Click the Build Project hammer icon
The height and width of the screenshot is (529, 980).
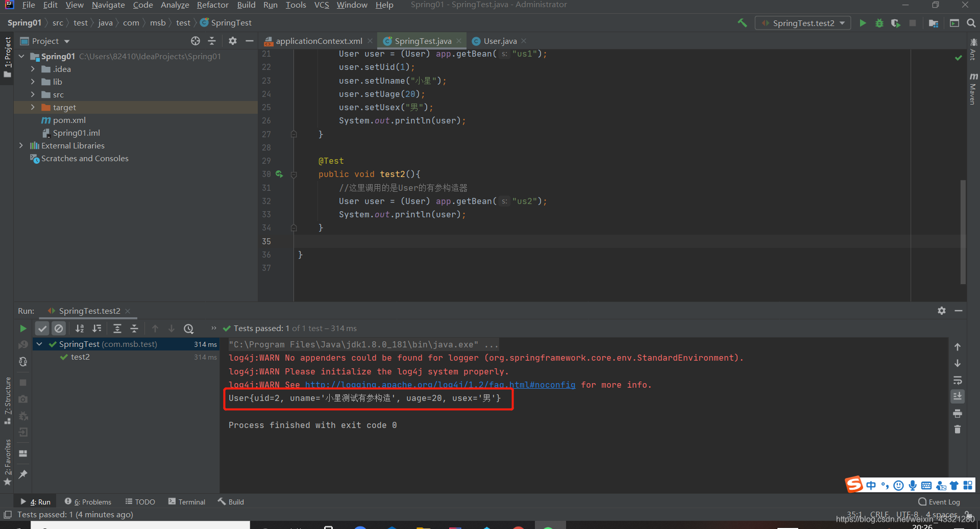(742, 23)
